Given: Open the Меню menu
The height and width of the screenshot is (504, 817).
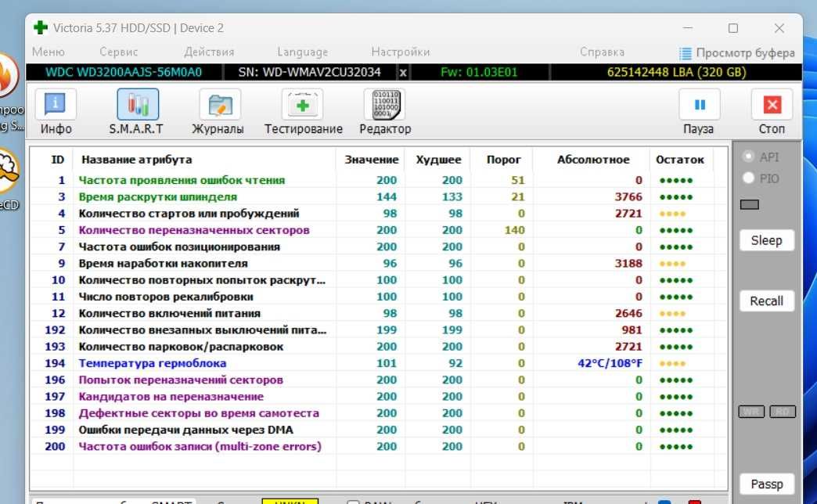Looking at the screenshot, I should [48, 52].
